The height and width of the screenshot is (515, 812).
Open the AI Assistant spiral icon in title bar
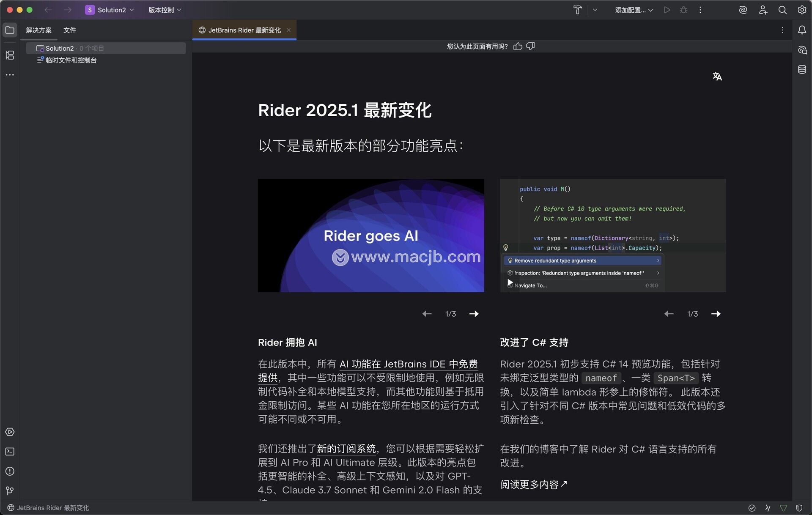tap(743, 10)
